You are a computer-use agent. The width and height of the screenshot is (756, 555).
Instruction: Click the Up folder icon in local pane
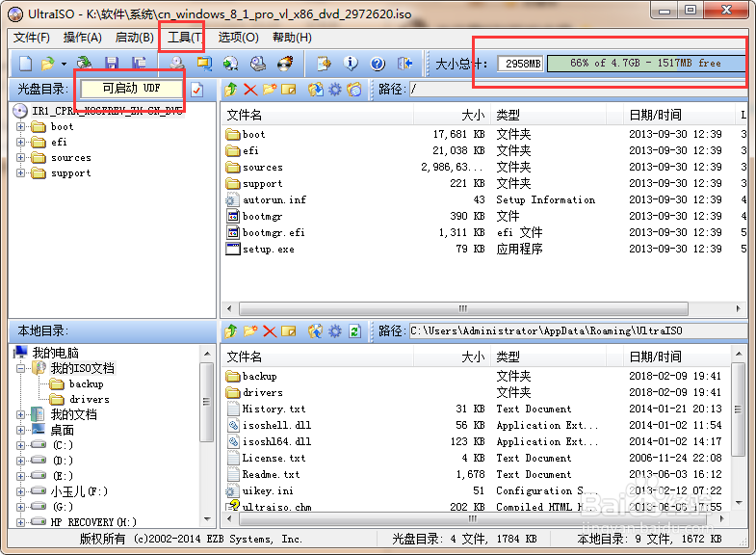pyautogui.click(x=230, y=331)
